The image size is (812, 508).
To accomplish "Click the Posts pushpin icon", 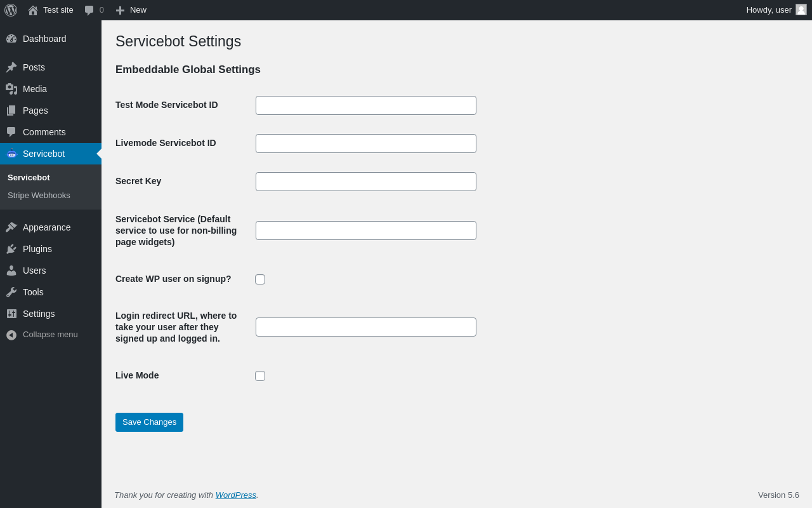I will pyautogui.click(x=11, y=67).
